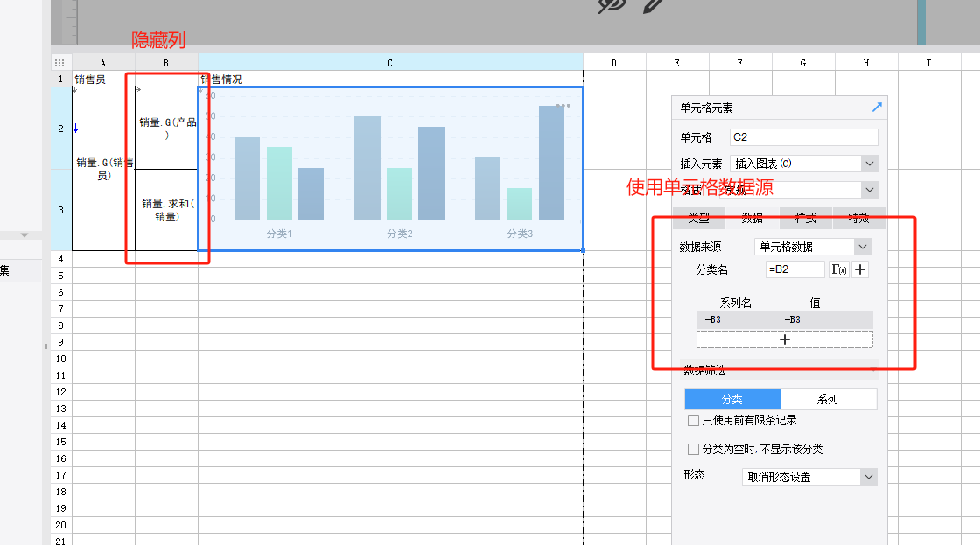Open 形态 dropdown 取消形态设置
Image resolution: width=980 pixels, height=545 pixels.
(869, 477)
